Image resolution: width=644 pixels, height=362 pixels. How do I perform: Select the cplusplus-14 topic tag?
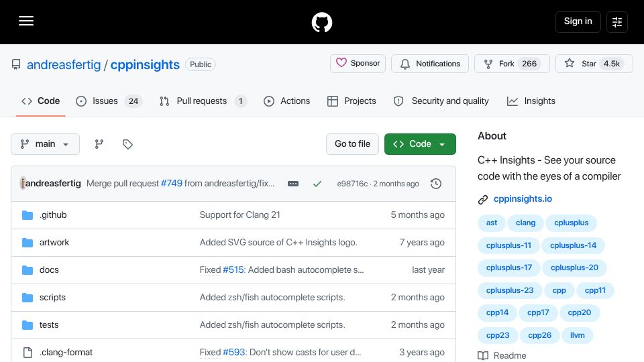point(573,245)
